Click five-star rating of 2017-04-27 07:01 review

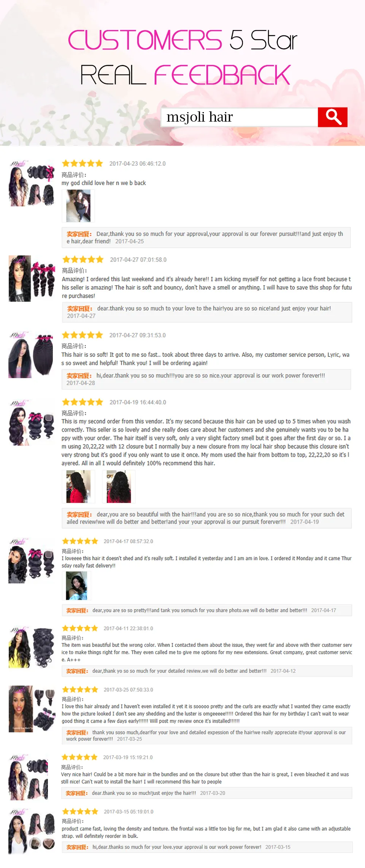point(83,260)
